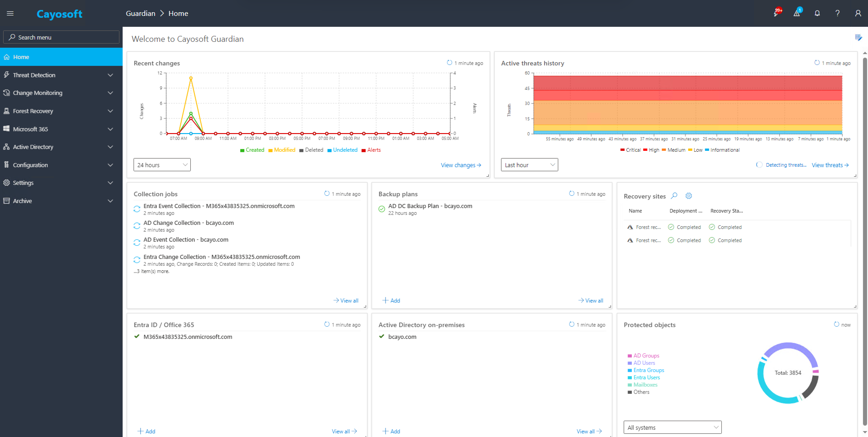Open the View changes link
The width and height of the screenshot is (868, 437).
pyautogui.click(x=461, y=165)
